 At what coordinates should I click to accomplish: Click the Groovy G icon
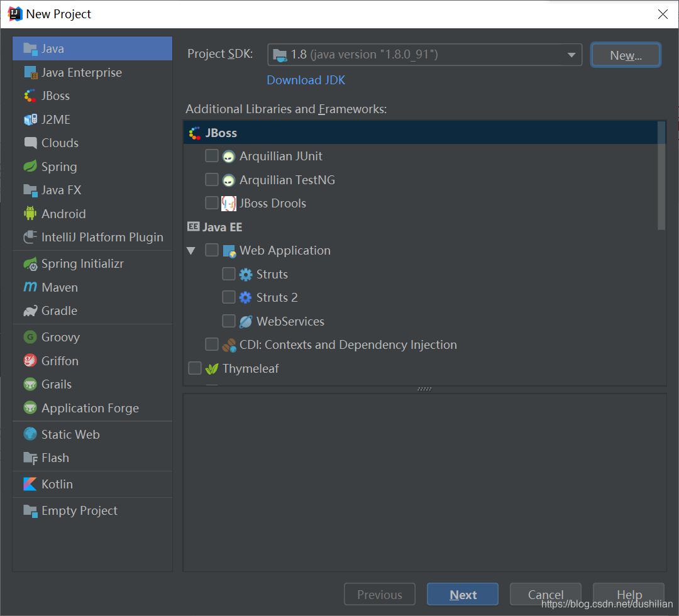(x=30, y=337)
